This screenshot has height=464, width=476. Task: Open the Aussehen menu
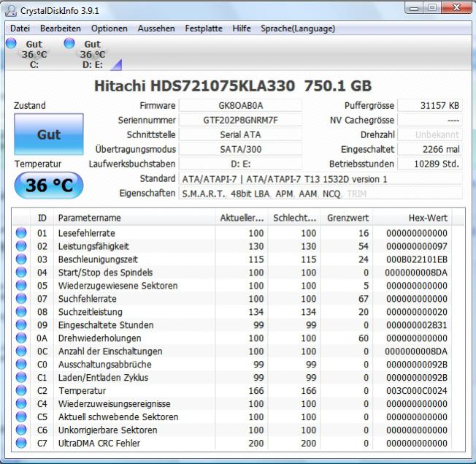point(156,28)
